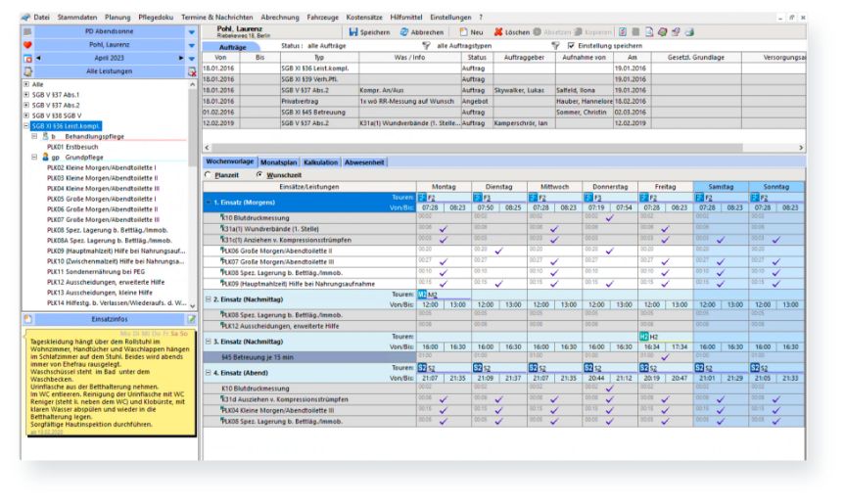Click the edit icon in Einsatzinfos header

click(192, 320)
